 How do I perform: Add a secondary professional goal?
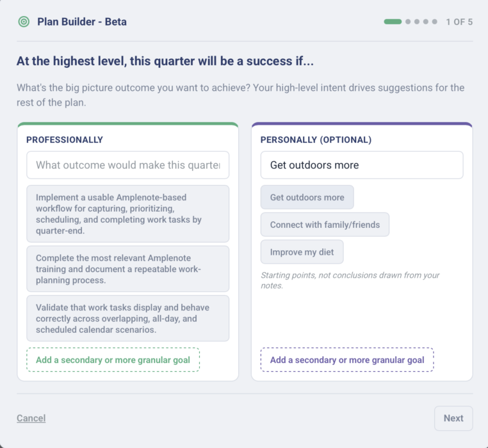coord(113,360)
